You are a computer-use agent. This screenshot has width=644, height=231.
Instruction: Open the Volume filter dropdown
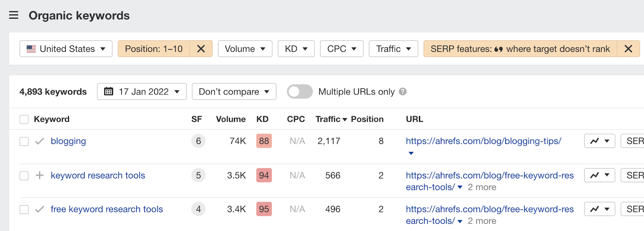click(x=245, y=49)
